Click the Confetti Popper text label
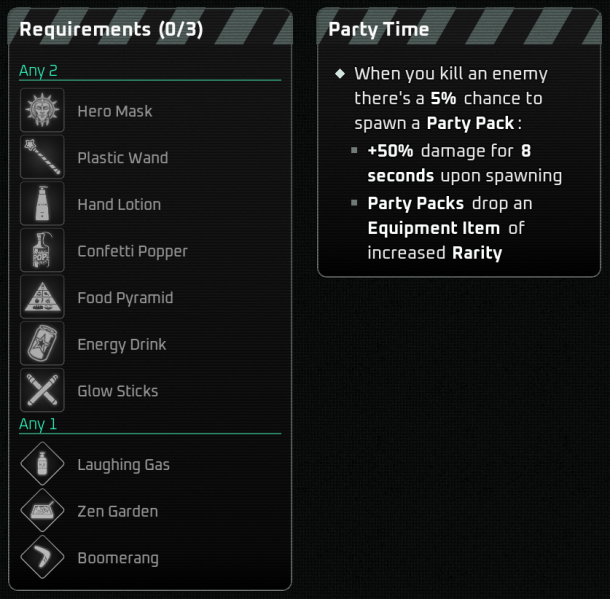Image resolution: width=610 pixels, height=599 pixels. click(132, 251)
